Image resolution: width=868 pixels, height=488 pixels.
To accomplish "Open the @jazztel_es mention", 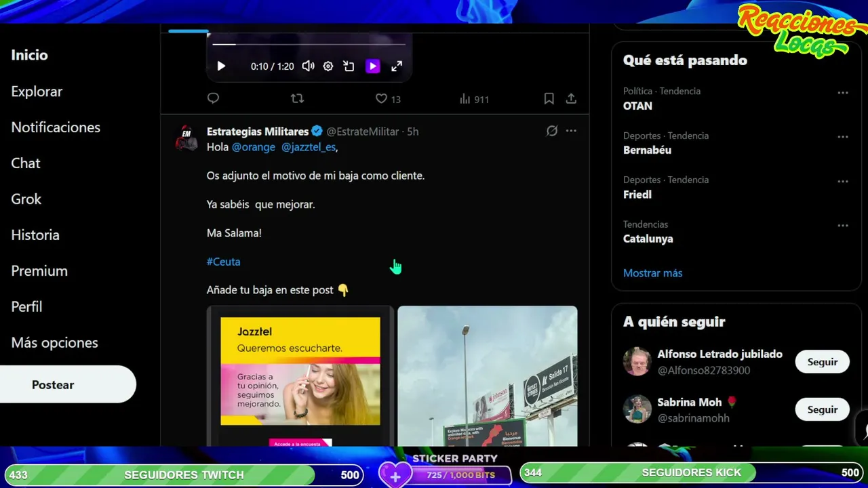I will pyautogui.click(x=309, y=147).
